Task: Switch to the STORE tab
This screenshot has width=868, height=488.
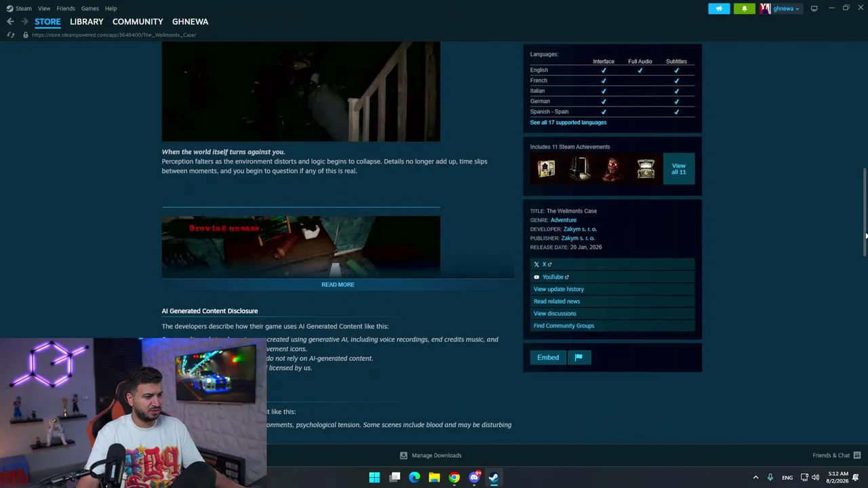Action: [x=47, y=22]
